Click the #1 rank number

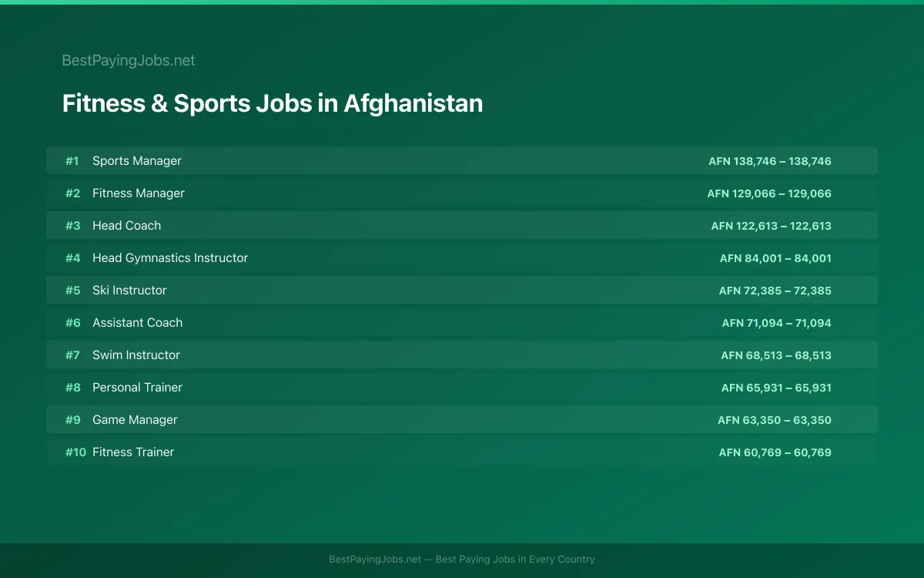[x=72, y=161]
